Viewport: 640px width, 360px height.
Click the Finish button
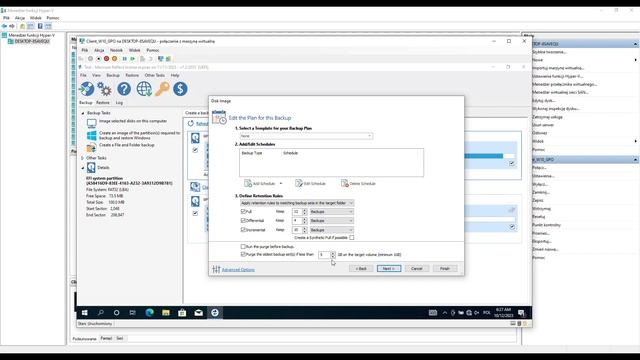445,269
